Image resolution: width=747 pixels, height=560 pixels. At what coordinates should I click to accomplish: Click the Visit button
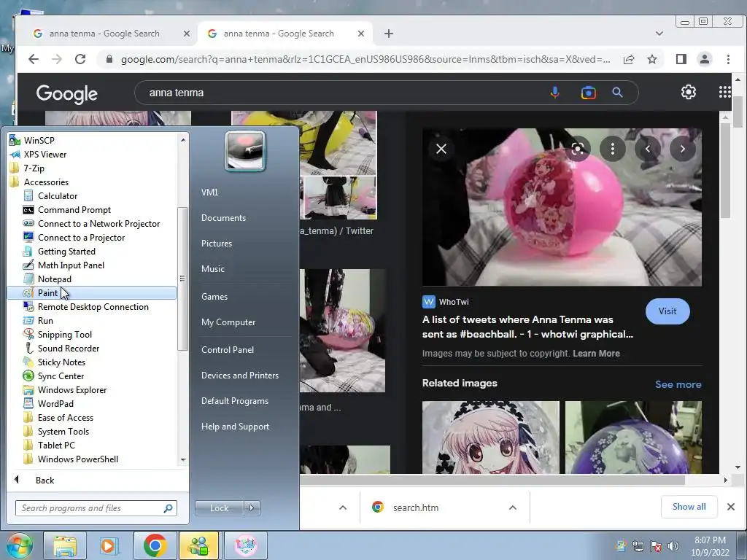[667, 311]
